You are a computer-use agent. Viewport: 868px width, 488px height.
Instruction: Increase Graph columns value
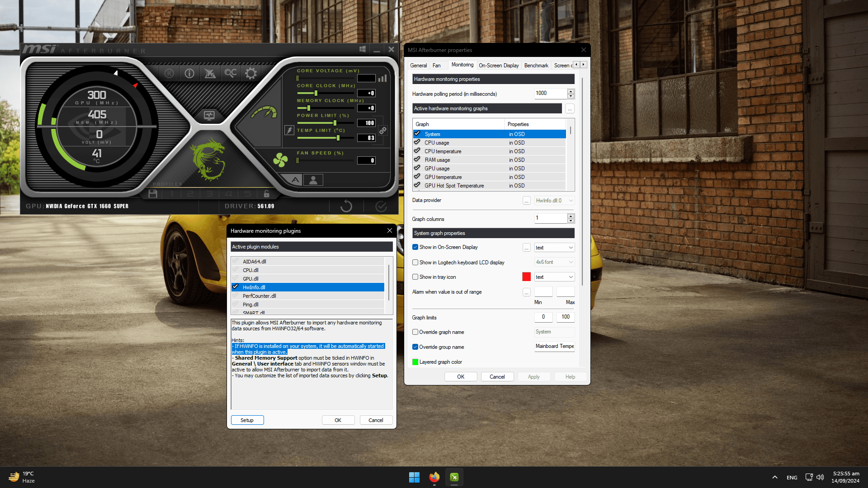click(x=571, y=216)
